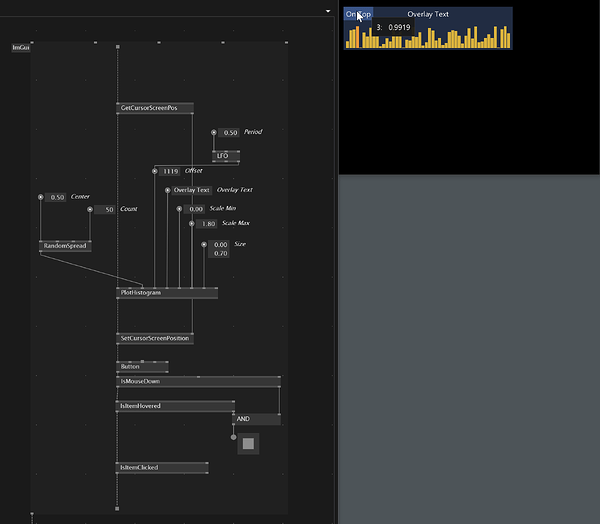Select the RandomSpread node

[x=65, y=245]
